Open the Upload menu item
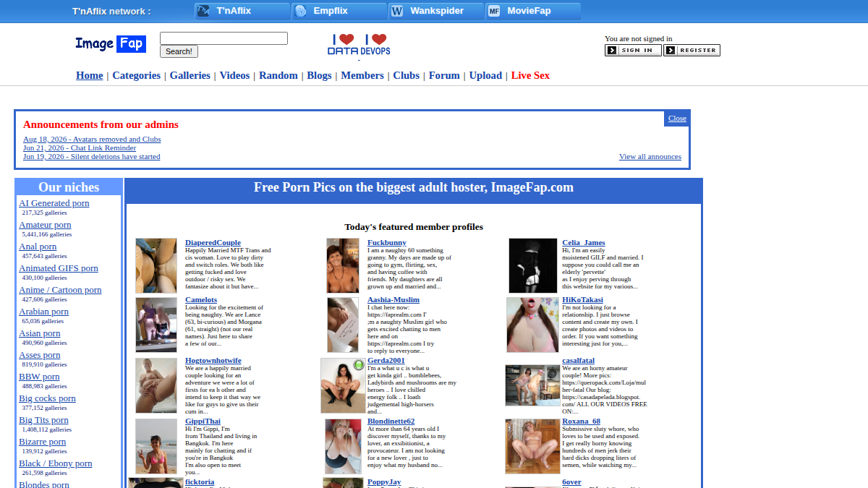This screenshot has height=488, width=868. pyautogui.click(x=485, y=75)
